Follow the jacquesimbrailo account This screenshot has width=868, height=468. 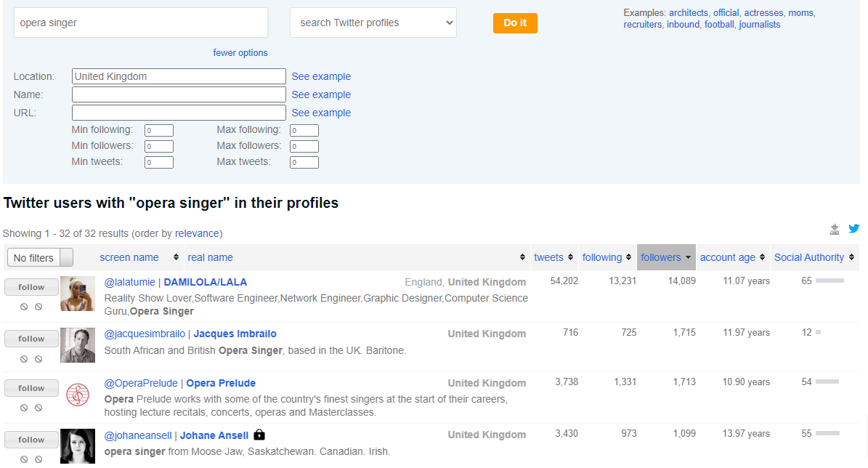pos(31,339)
